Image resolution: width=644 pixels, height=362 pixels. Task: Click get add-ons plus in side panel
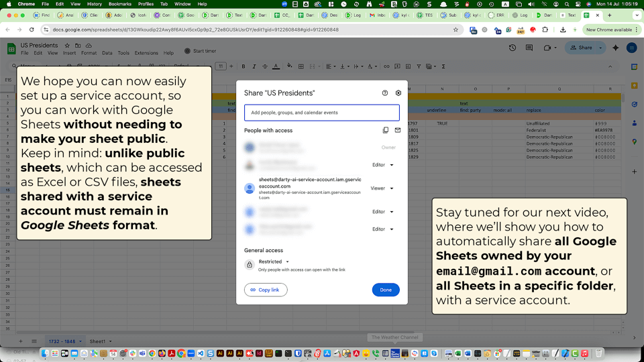tap(634, 172)
